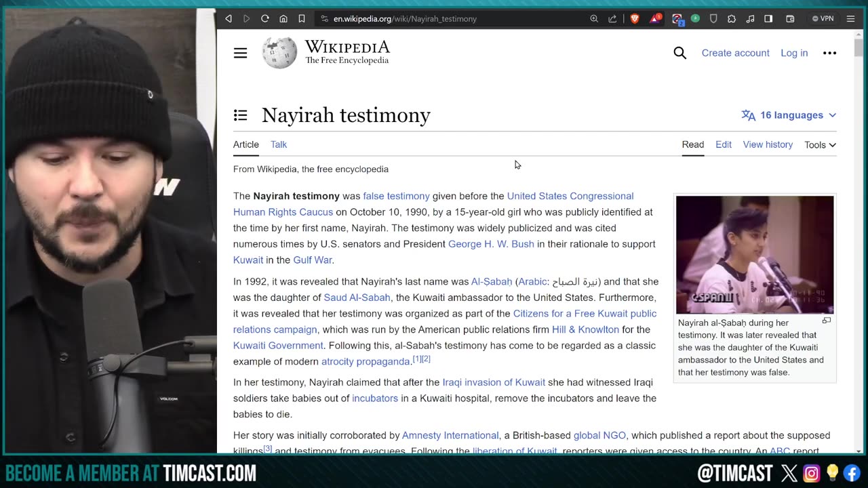
Task: Click Create account link
Action: coord(735,53)
